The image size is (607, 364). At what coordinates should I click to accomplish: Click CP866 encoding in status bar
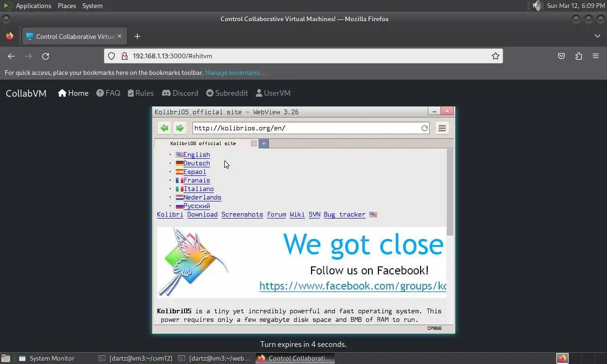point(434,328)
